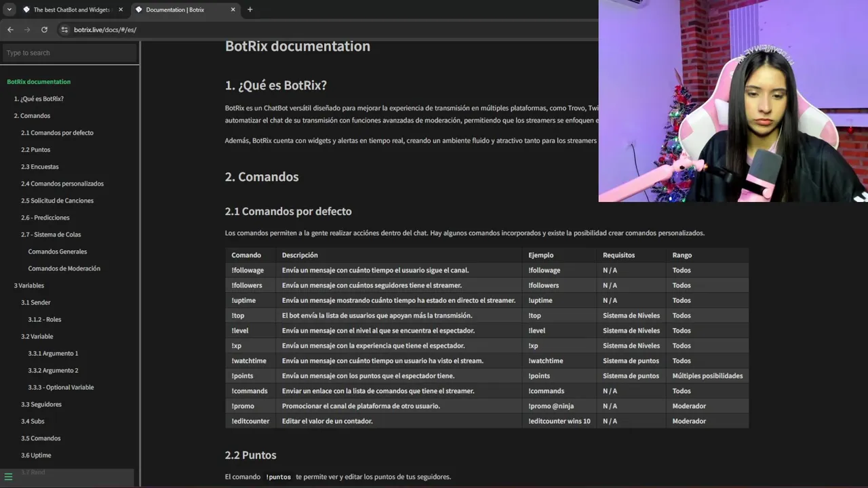
Task: Click the 2.1 Comandos por defecto heading
Action: 288,211
